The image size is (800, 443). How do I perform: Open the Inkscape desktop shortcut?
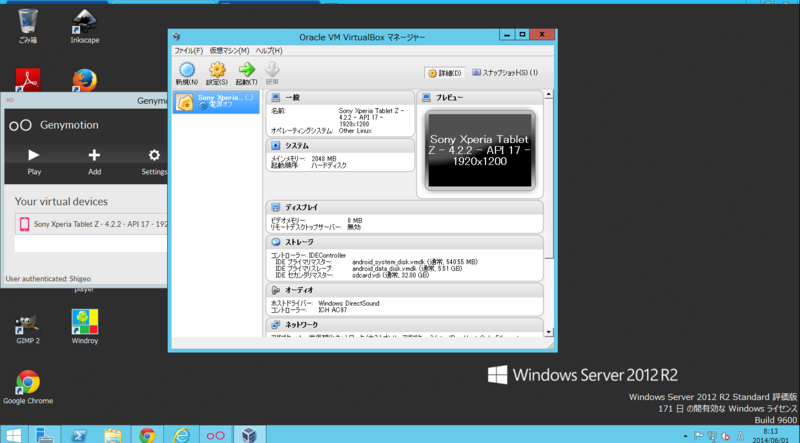coord(85,26)
